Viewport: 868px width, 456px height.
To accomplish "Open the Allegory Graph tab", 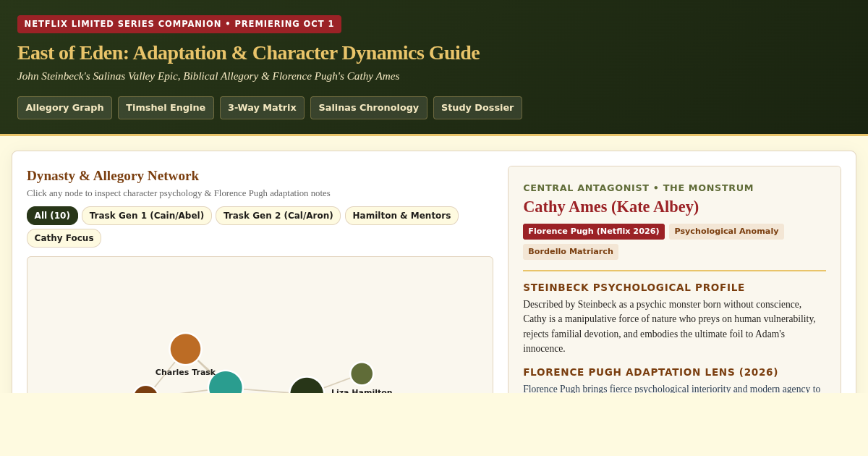I will [64, 108].
